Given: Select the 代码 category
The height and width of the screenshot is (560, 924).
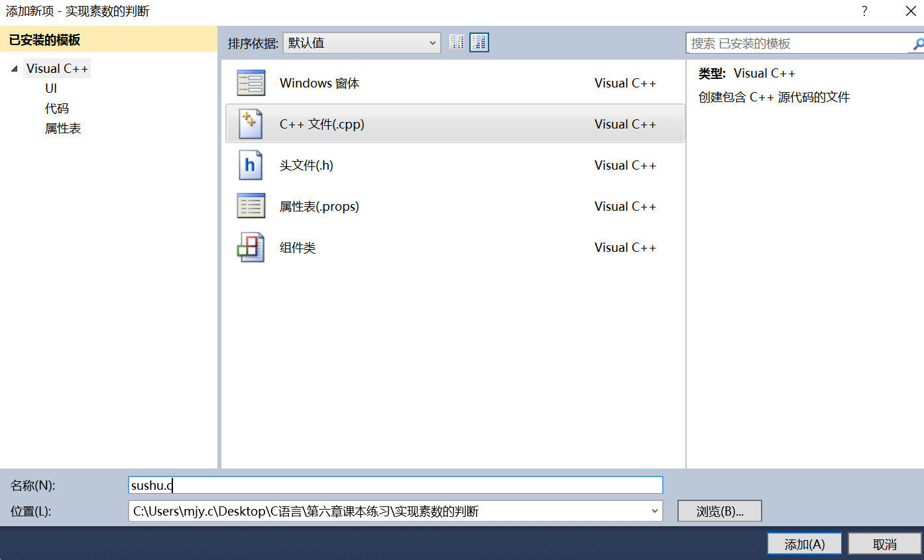Looking at the screenshot, I should point(57,108).
